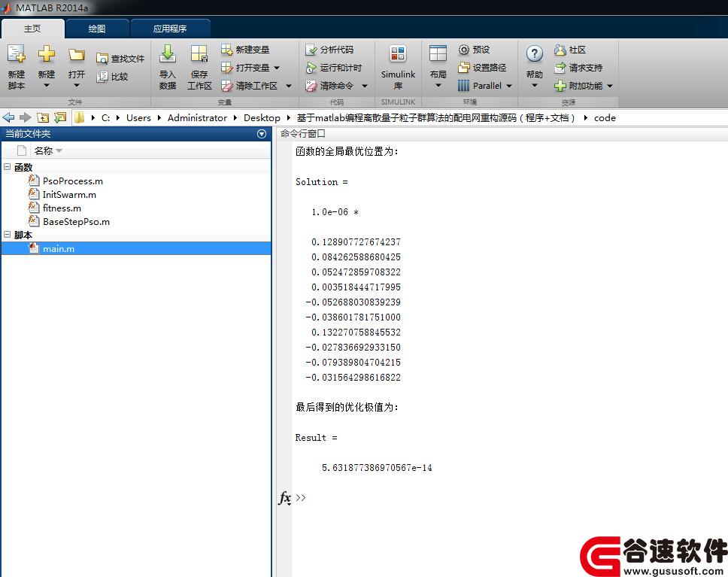
Task: Click Run and Time (运行和计时) icon
Action: coord(311,68)
